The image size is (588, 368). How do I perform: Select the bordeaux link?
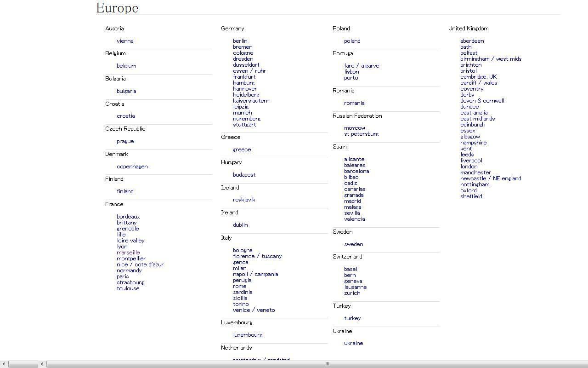coord(128,217)
